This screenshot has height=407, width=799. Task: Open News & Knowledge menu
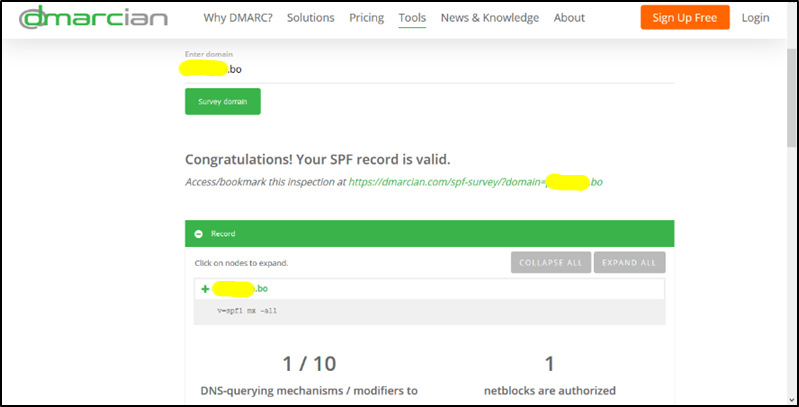[490, 18]
